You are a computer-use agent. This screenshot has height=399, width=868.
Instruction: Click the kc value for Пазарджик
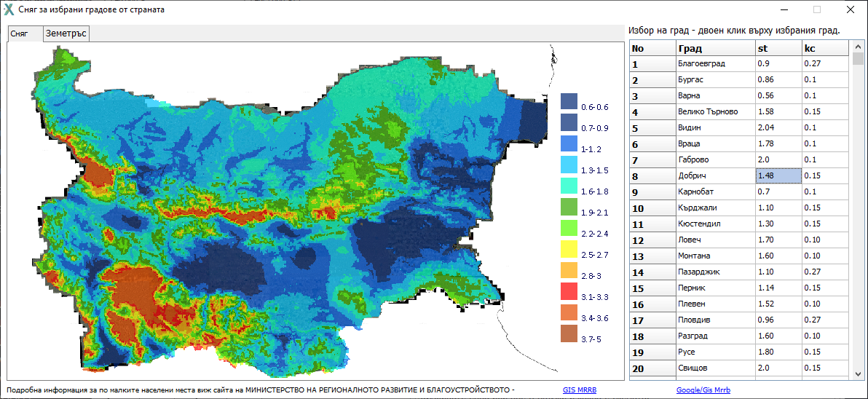click(824, 272)
